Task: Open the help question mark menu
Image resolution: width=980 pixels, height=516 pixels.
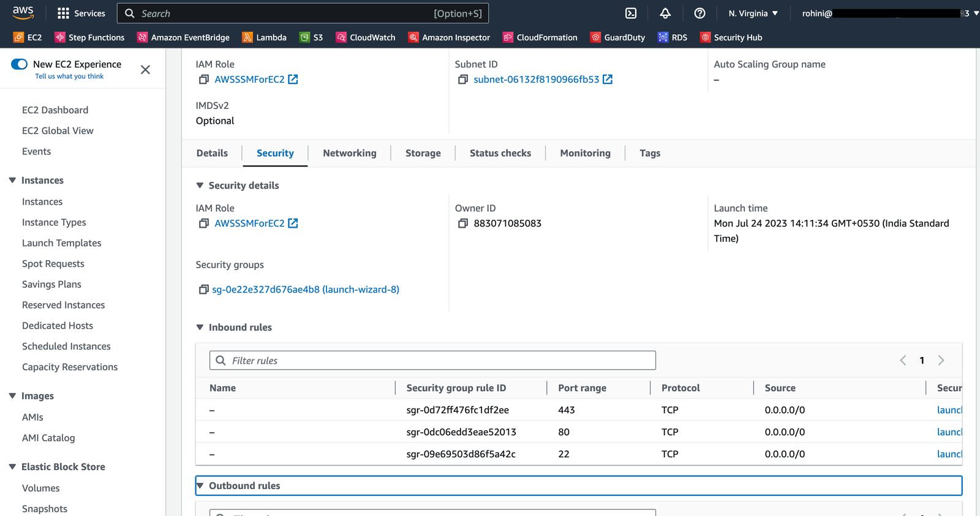Action: 699,13
